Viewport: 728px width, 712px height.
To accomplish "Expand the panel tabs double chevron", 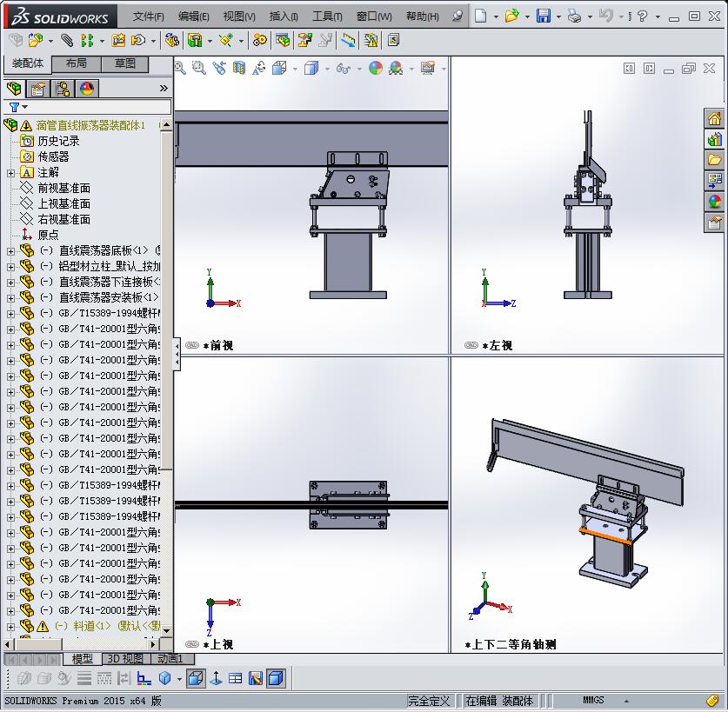I will pos(164,88).
